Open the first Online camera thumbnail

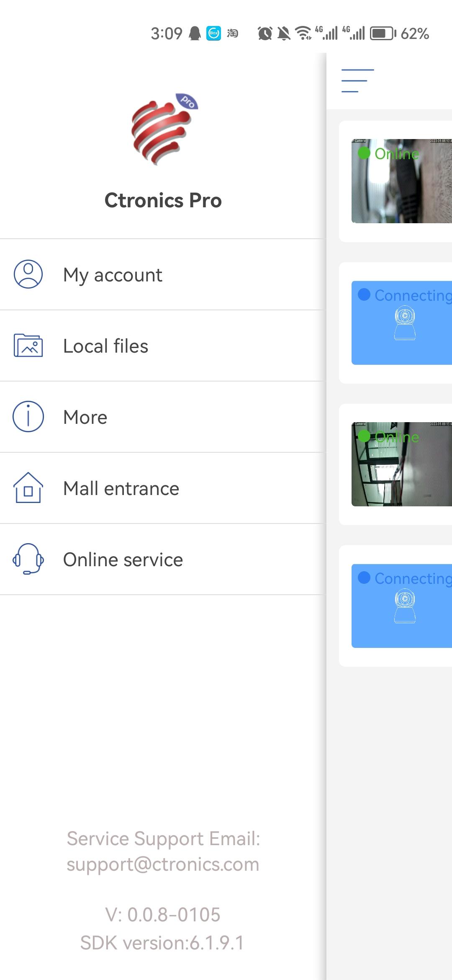point(402,181)
